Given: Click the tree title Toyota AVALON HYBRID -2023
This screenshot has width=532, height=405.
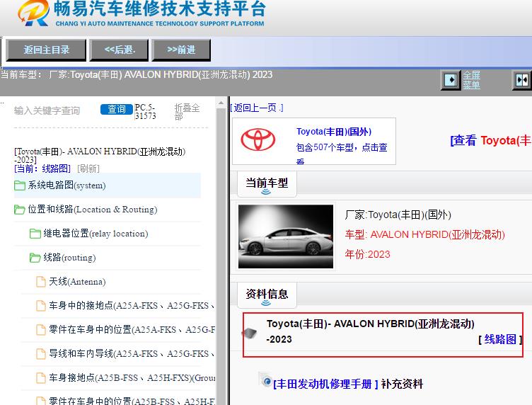Looking at the screenshot, I should 100,156.
